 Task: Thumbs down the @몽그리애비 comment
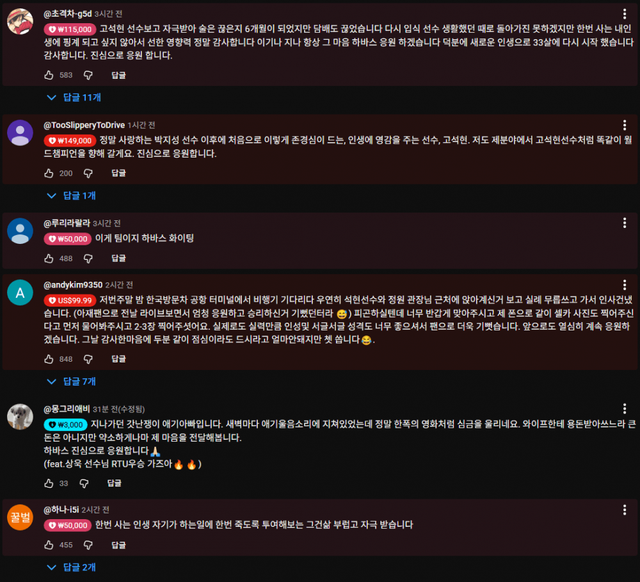(84, 483)
